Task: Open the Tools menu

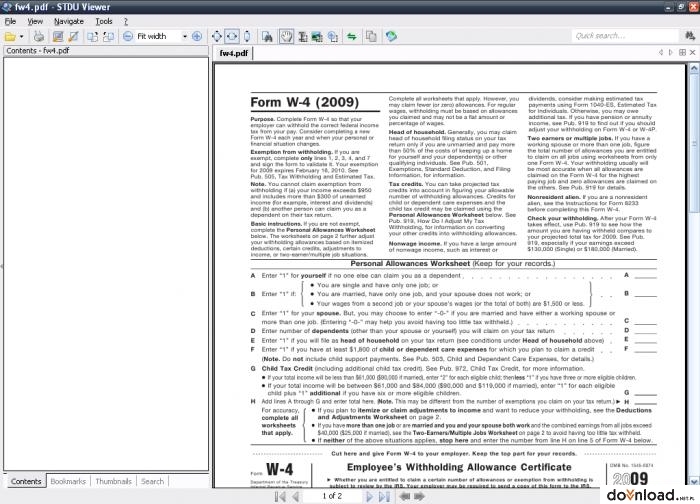Action: (104, 21)
